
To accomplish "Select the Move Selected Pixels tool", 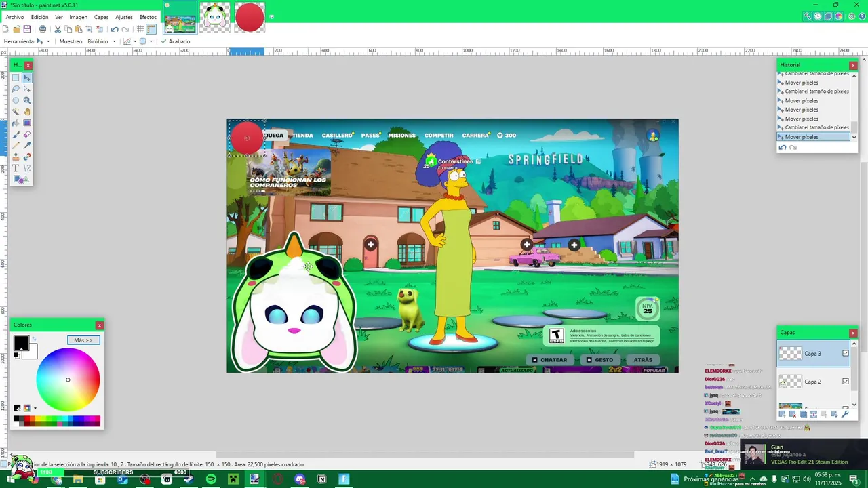I will click(x=27, y=77).
